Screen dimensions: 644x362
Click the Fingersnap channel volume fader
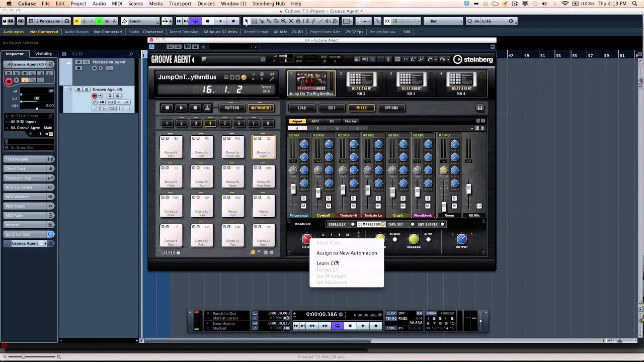click(x=293, y=189)
